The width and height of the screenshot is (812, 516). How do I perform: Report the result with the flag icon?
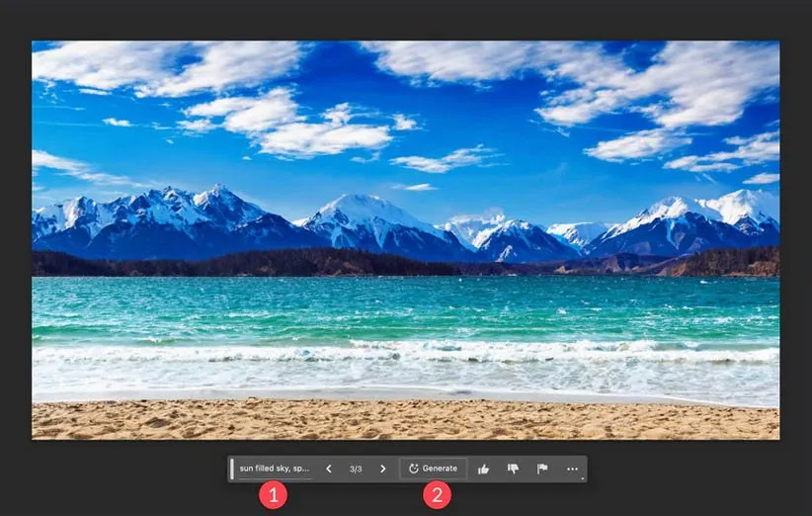point(542,469)
